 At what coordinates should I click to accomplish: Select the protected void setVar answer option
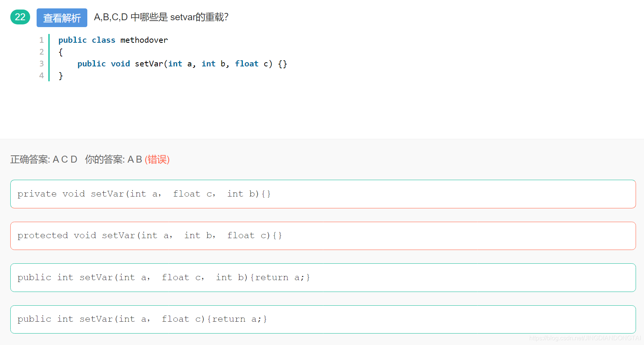click(323, 236)
